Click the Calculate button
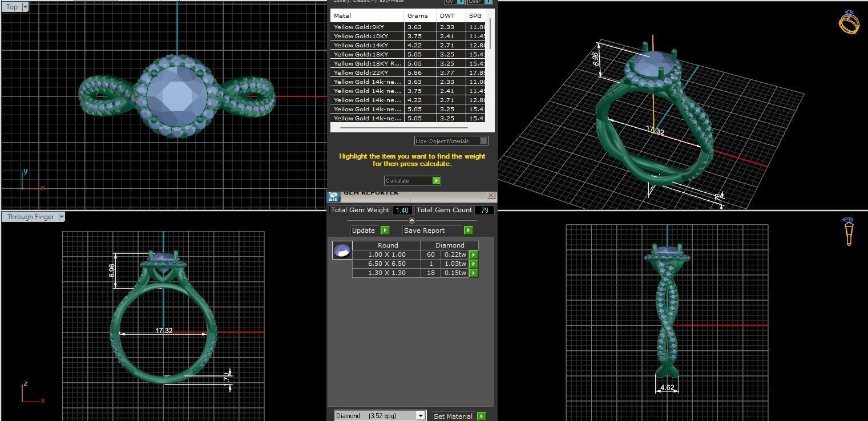 (x=408, y=180)
